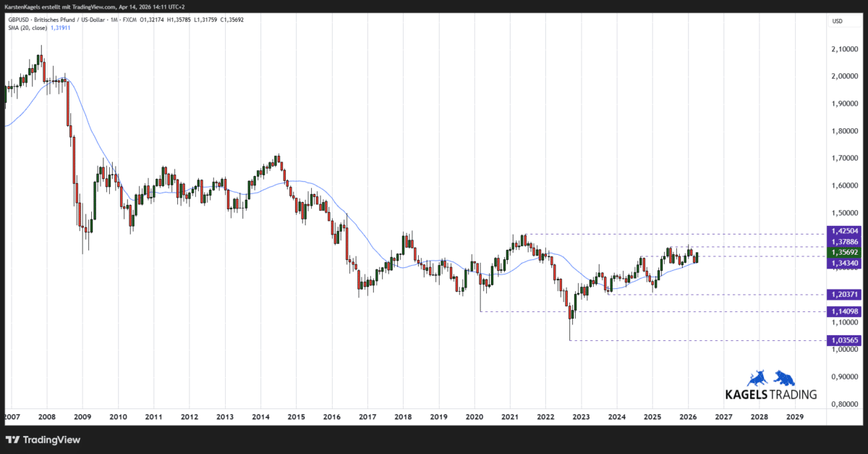Click the USD currency button on price axis

[837, 21]
